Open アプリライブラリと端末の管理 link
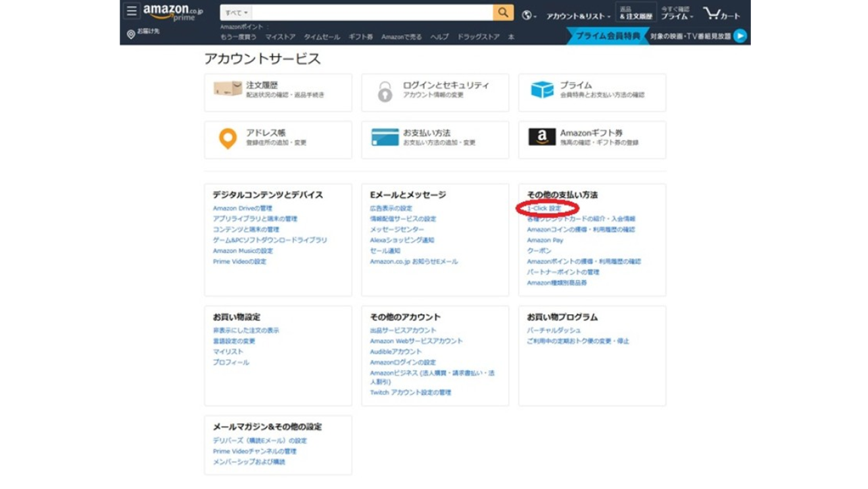The width and height of the screenshot is (868, 489). (x=255, y=219)
